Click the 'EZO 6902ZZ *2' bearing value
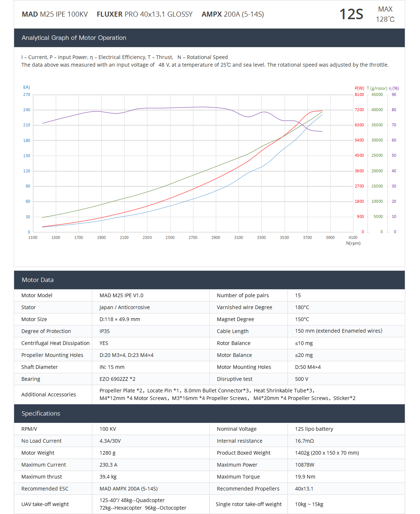Screen dimensions: 420x514 point(117,379)
